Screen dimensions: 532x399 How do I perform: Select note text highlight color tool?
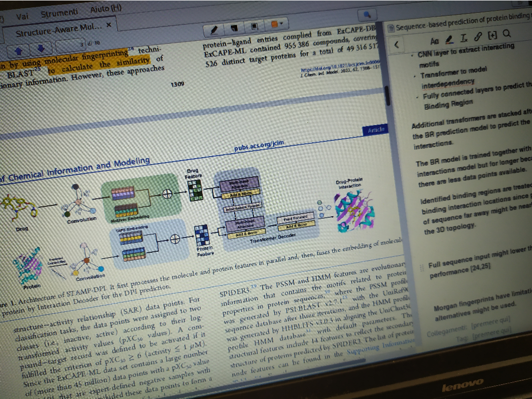[x=449, y=38]
